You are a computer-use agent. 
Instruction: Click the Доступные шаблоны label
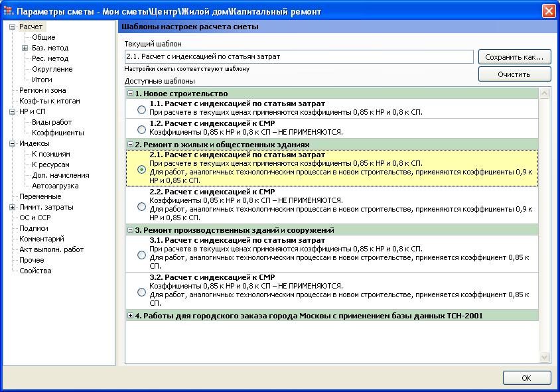coord(160,81)
